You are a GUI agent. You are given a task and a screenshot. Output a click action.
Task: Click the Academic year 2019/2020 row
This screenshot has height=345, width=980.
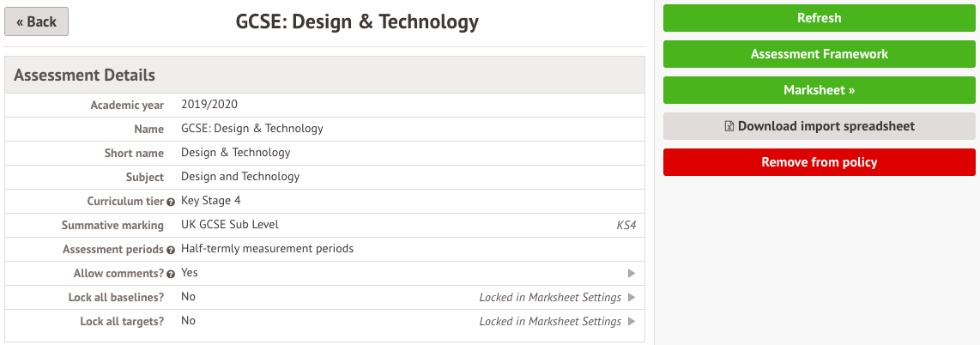[209, 105]
